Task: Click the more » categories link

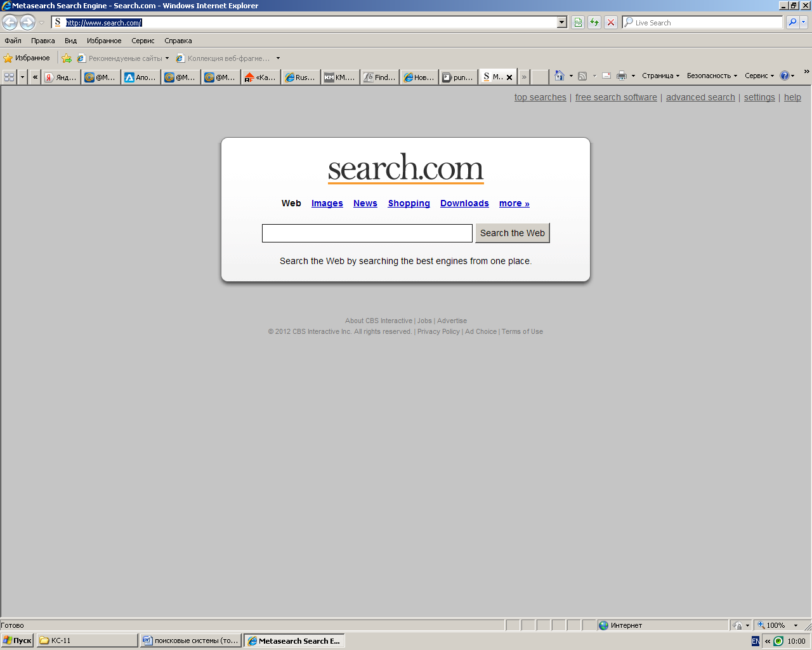Action: [514, 203]
